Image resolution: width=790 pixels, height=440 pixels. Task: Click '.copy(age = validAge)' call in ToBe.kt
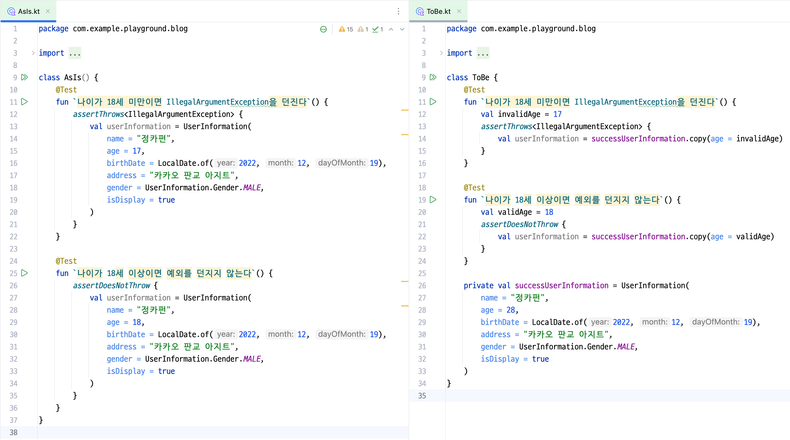click(x=730, y=236)
